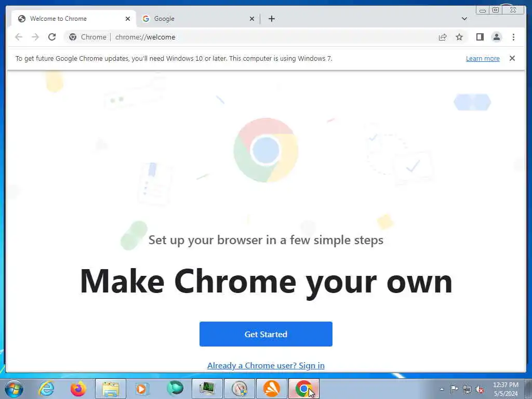Dismiss the Windows 7 update notice bar
532x399 pixels.
click(x=512, y=58)
